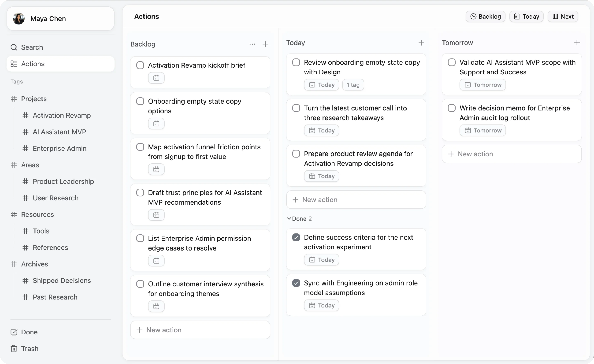
Task: Click the hash icon beside Resources tag
Action: pos(14,214)
